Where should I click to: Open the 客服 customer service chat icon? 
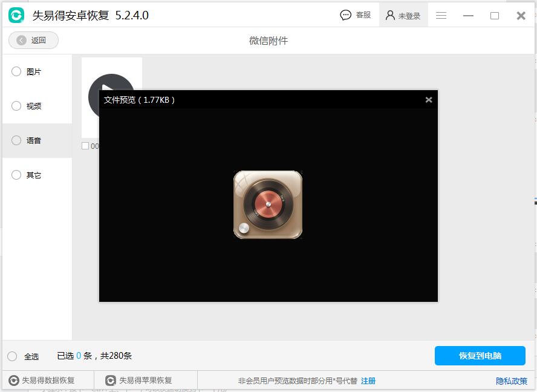pyautogui.click(x=345, y=15)
